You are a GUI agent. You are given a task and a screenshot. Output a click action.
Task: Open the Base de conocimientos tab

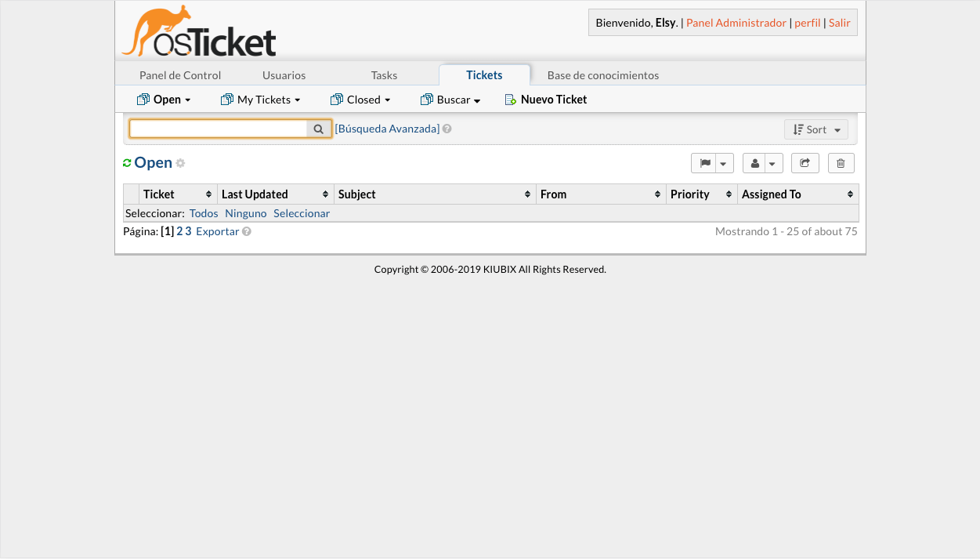pos(602,75)
